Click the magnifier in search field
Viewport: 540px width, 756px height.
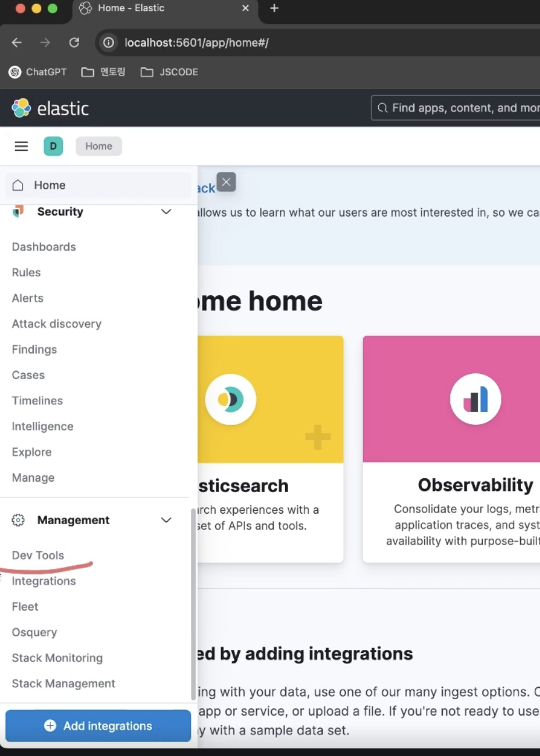click(x=382, y=108)
